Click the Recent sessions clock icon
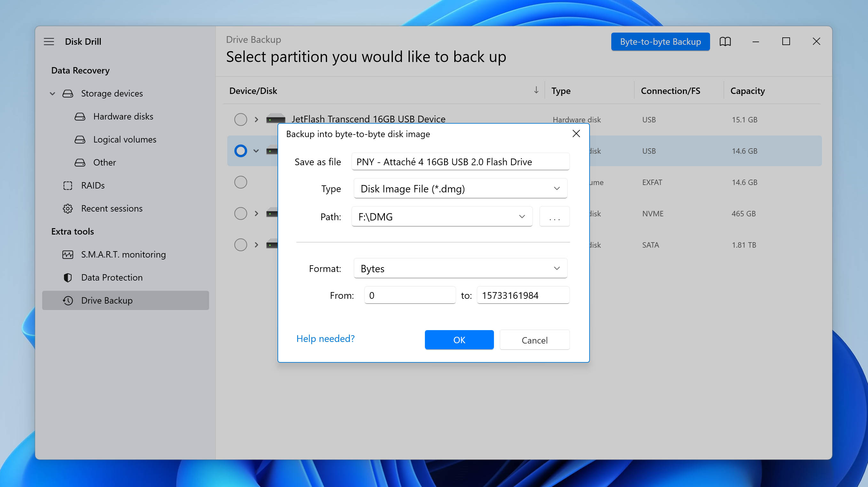Image resolution: width=868 pixels, height=487 pixels. click(67, 208)
